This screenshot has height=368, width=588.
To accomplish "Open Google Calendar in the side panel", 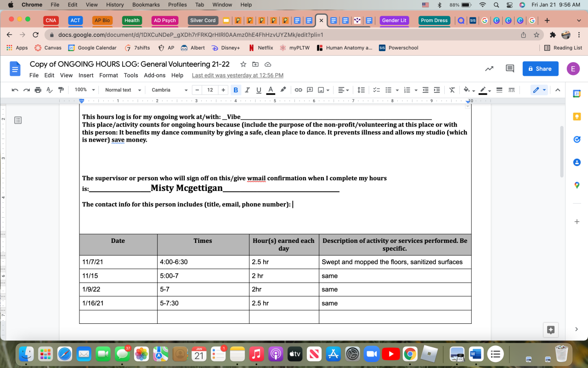I will 577,94.
